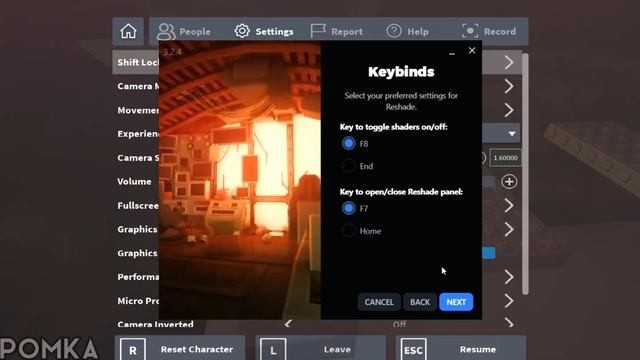Screen dimensions: 640x360
Task: Open the Settings tab
Action: coord(264,31)
